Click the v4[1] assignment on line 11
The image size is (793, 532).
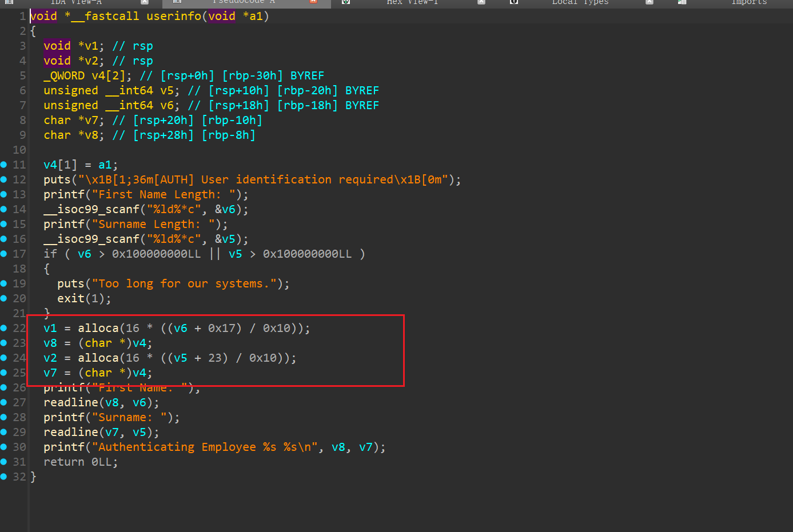click(x=81, y=165)
